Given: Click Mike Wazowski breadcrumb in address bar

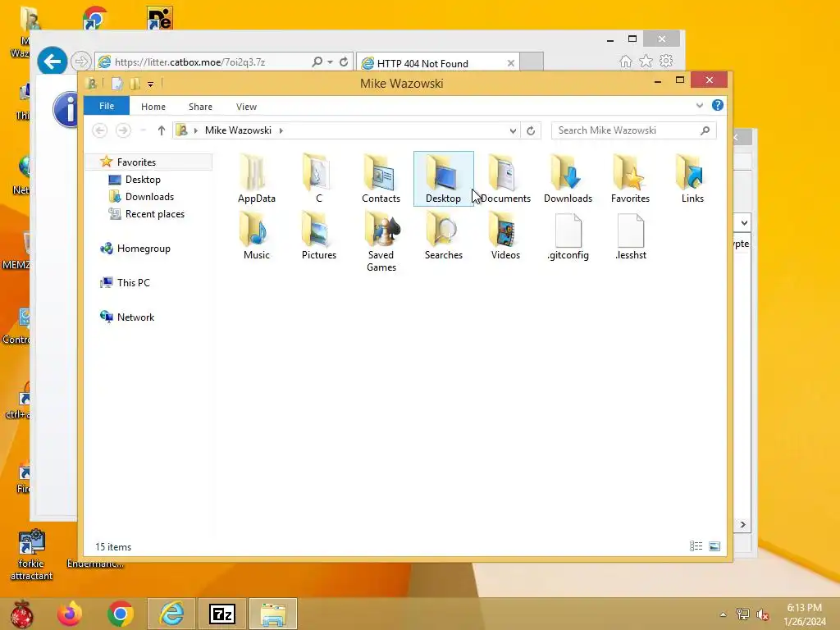Looking at the screenshot, I should pyautogui.click(x=238, y=130).
